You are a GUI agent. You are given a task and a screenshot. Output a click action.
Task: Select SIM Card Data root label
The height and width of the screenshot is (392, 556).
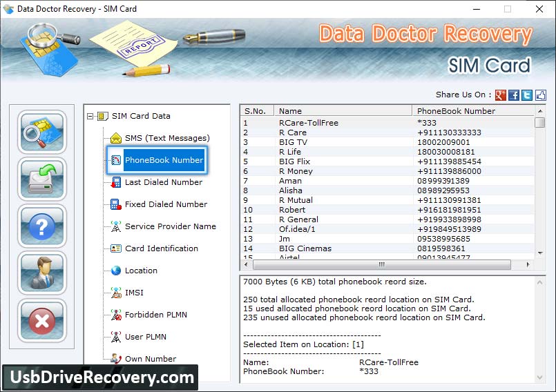coord(141,116)
